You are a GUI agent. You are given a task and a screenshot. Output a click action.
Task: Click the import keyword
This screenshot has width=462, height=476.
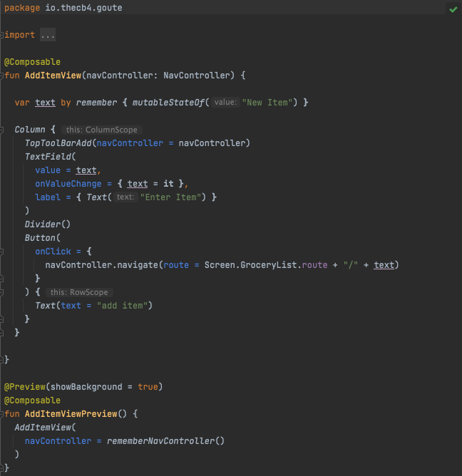click(x=20, y=35)
